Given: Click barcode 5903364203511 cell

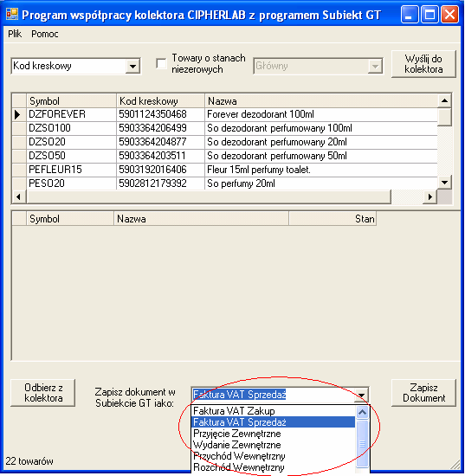Looking at the screenshot, I should [160, 156].
